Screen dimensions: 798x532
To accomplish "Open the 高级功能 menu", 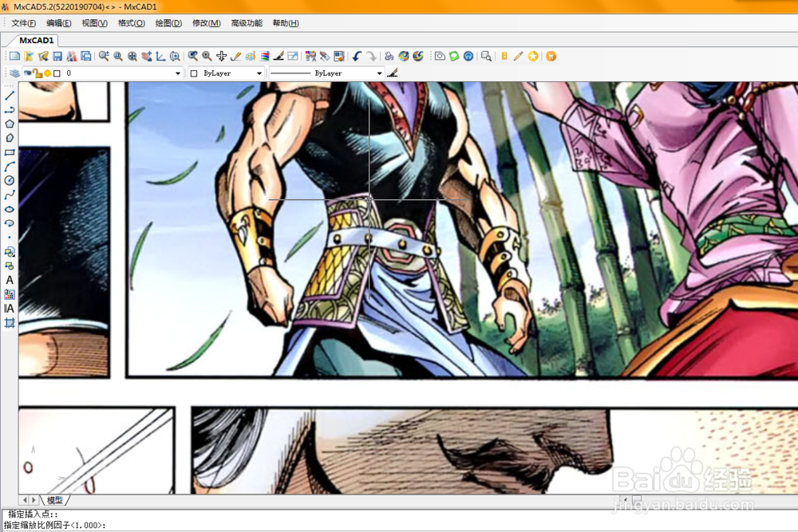I will [x=247, y=23].
